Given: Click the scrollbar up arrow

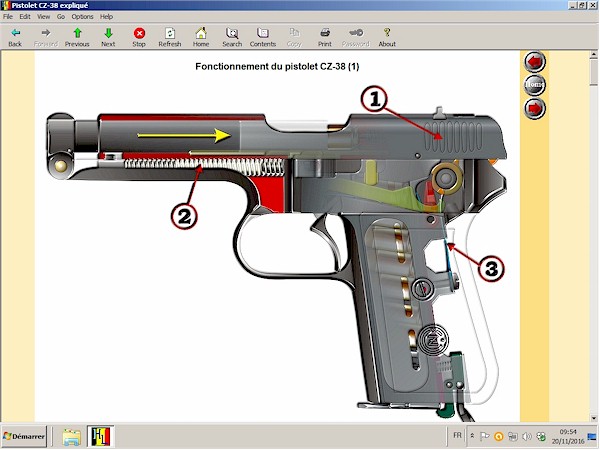Looking at the screenshot, I should (593, 55).
